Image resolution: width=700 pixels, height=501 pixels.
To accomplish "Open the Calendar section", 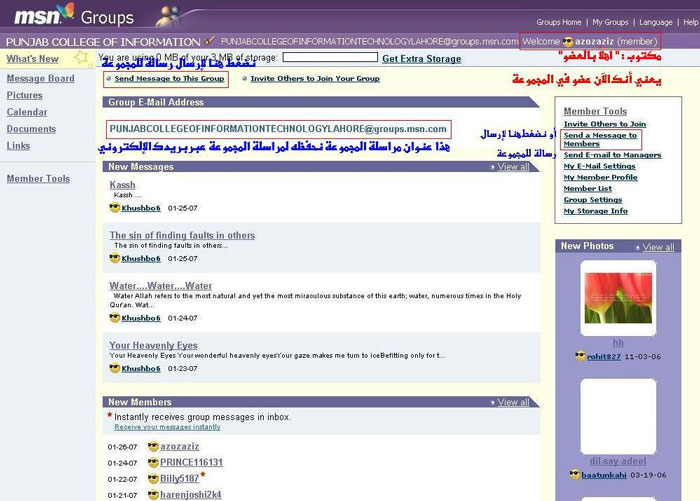I will (27, 112).
